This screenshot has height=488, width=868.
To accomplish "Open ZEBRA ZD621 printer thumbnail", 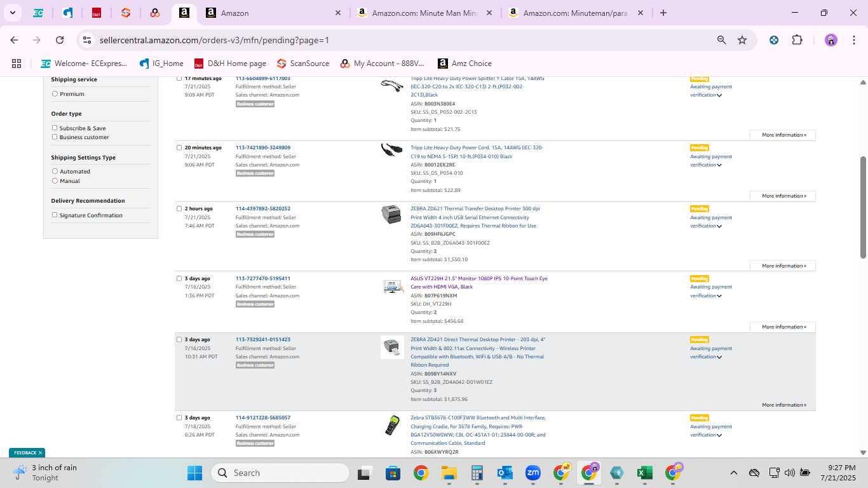I will [x=391, y=215].
